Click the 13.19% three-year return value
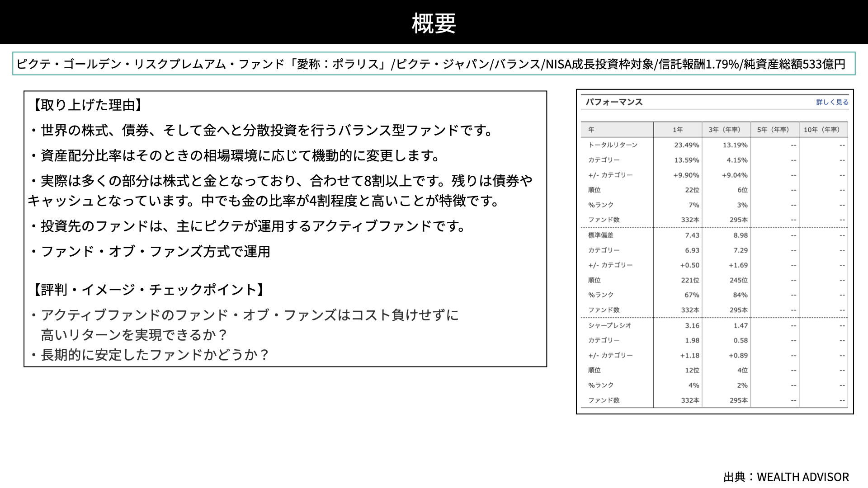The height and width of the screenshot is (488, 868). (735, 145)
